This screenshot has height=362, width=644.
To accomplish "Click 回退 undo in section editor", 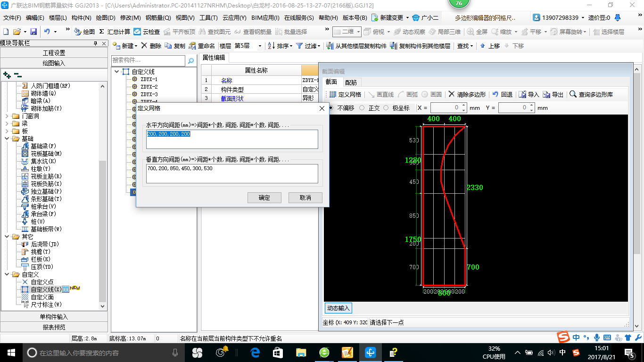I will 503,94.
